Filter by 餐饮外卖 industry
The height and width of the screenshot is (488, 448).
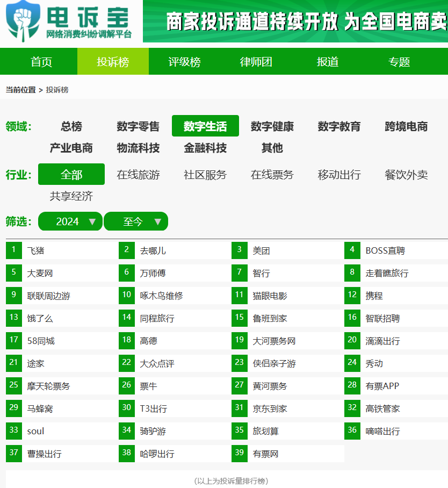[x=406, y=175]
